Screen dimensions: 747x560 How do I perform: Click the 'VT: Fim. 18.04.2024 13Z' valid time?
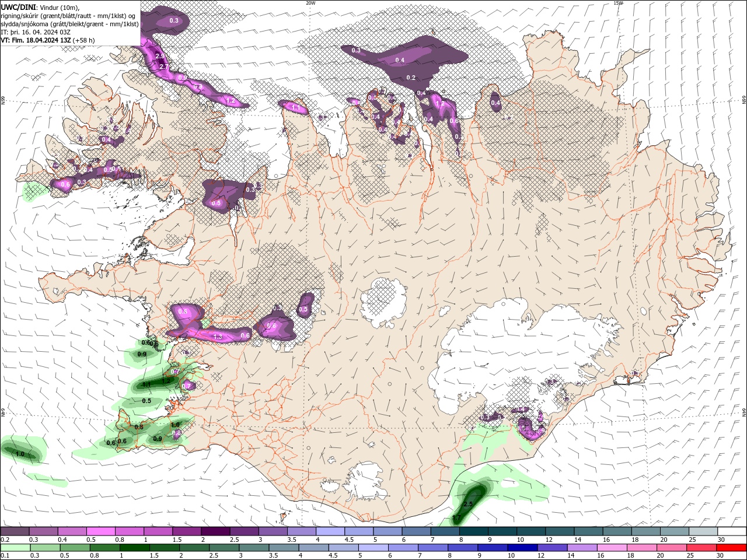36,40
